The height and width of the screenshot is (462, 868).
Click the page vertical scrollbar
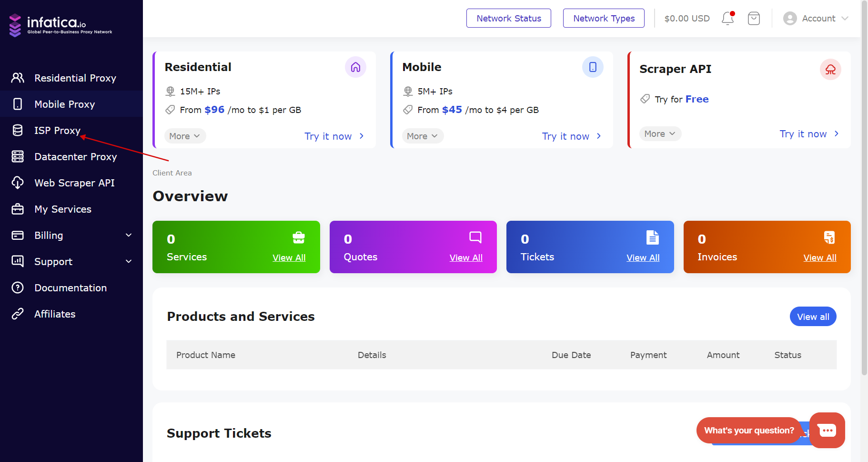(x=864, y=188)
